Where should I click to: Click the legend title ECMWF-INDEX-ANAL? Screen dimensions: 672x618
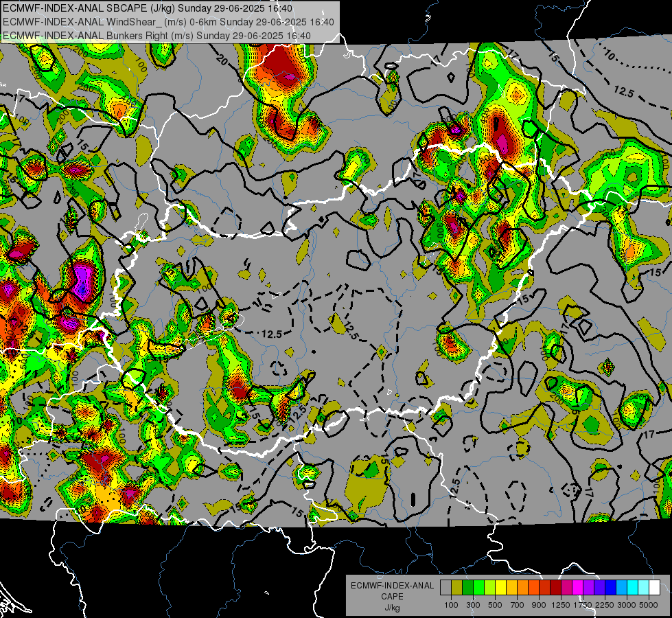[x=392, y=586]
